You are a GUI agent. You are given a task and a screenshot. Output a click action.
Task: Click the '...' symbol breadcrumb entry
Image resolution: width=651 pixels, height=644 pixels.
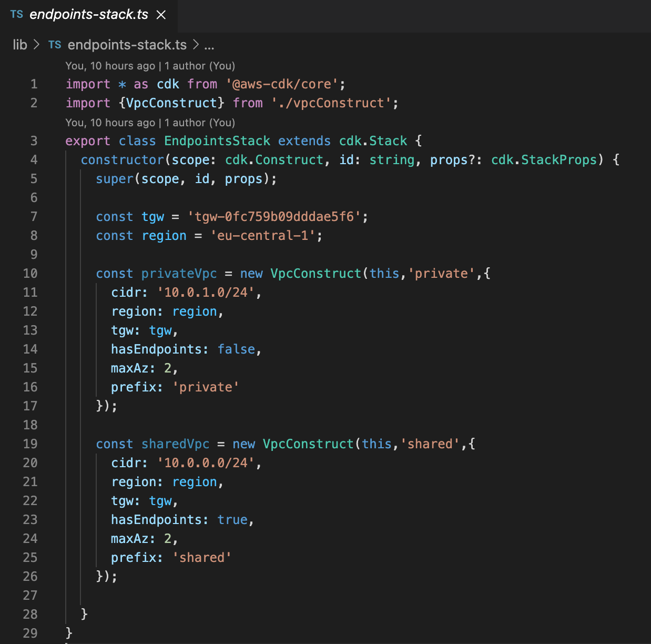pyautogui.click(x=209, y=47)
